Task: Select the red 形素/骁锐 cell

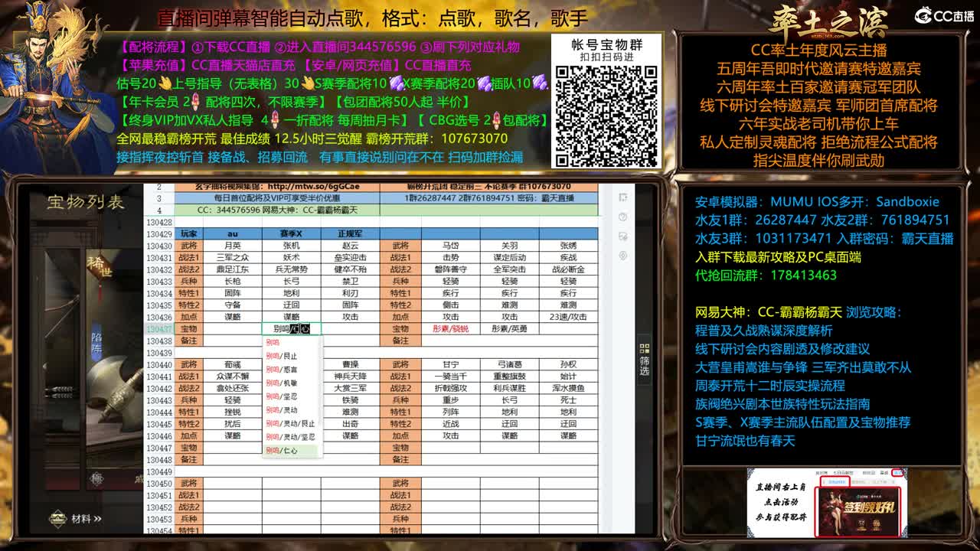Action: 451,329
